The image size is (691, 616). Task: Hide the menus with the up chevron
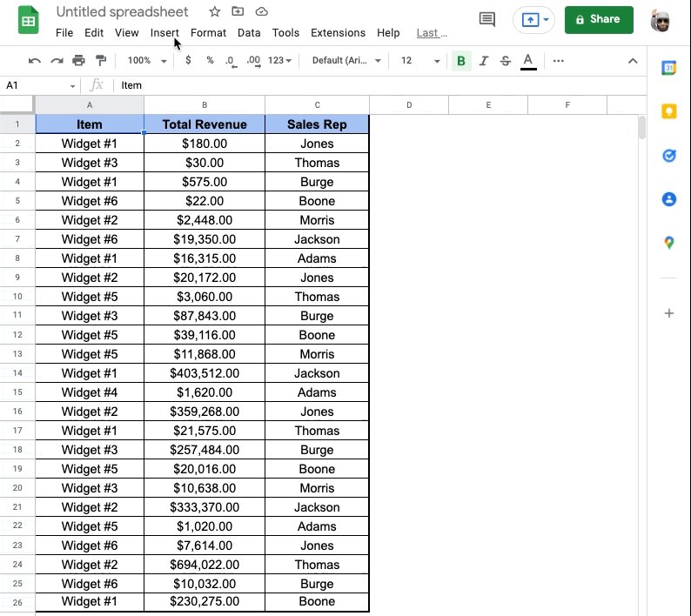click(633, 61)
